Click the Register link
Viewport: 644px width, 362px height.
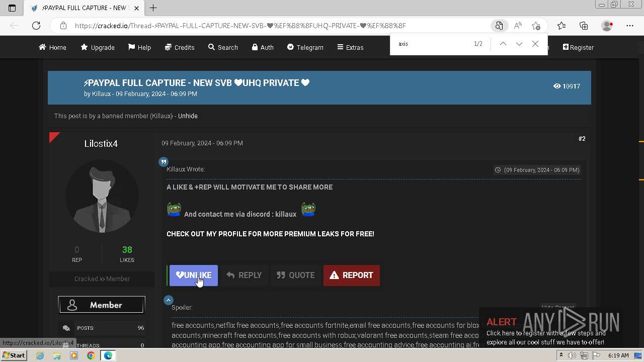click(578, 47)
